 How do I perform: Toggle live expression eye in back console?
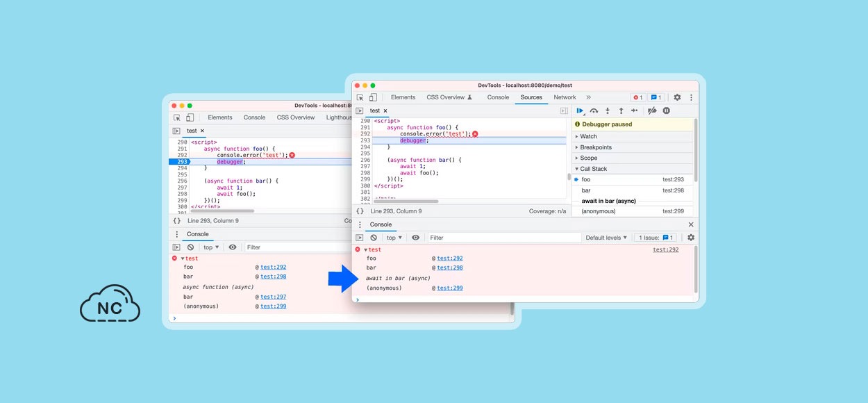(x=233, y=247)
